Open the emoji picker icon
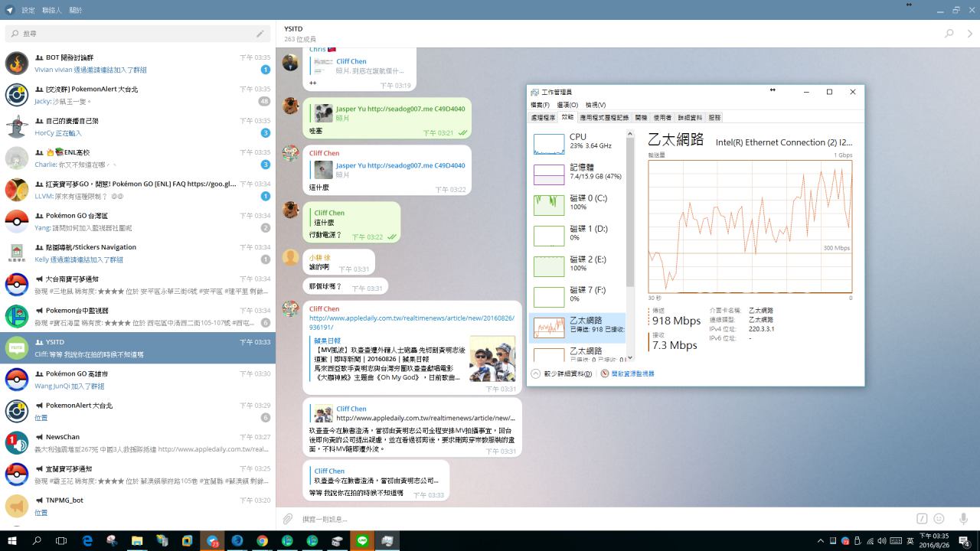The height and width of the screenshot is (551, 980). tap(939, 519)
